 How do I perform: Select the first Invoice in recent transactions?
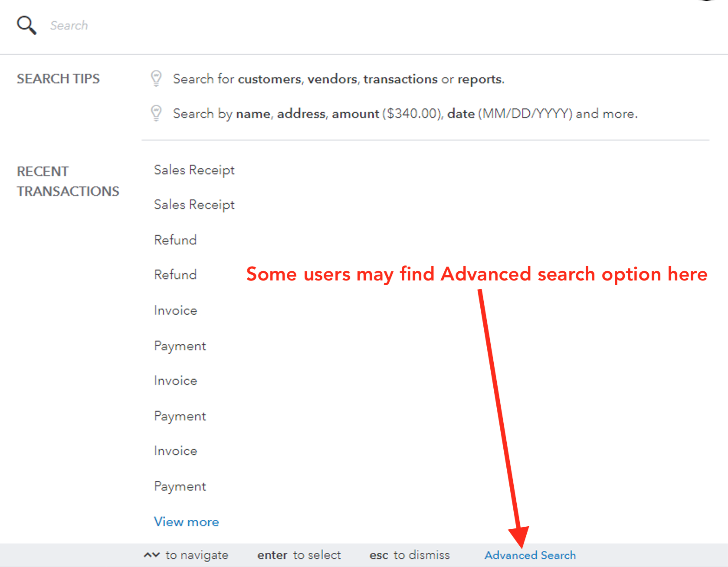(175, 310)
